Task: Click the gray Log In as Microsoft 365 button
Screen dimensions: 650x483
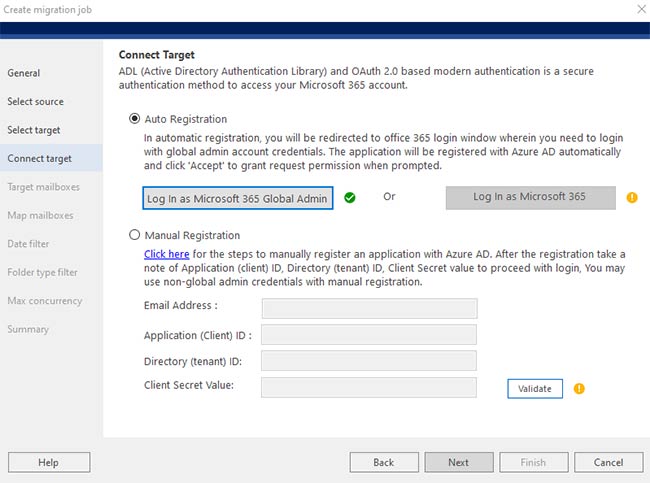Action: coord(531,197)
